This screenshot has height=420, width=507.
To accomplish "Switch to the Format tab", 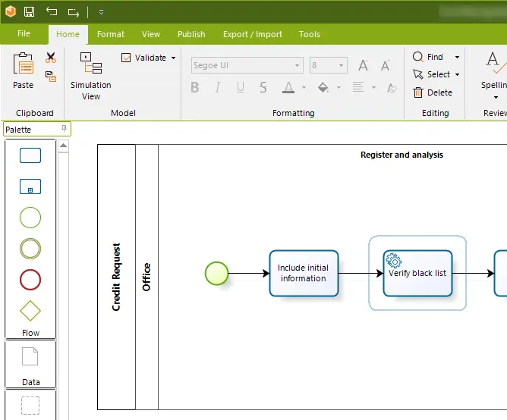I will pos(111,34).
